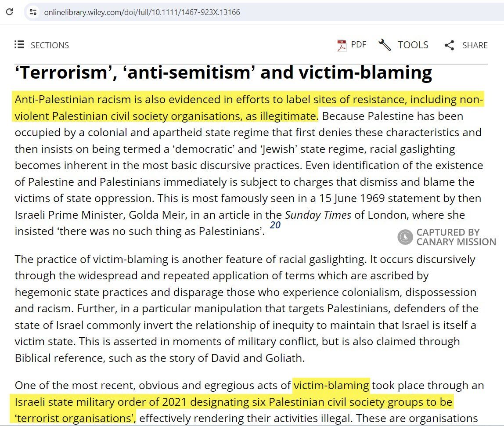Click the onlinelibrary.wiley.com URL address field

tap(142, 12)
